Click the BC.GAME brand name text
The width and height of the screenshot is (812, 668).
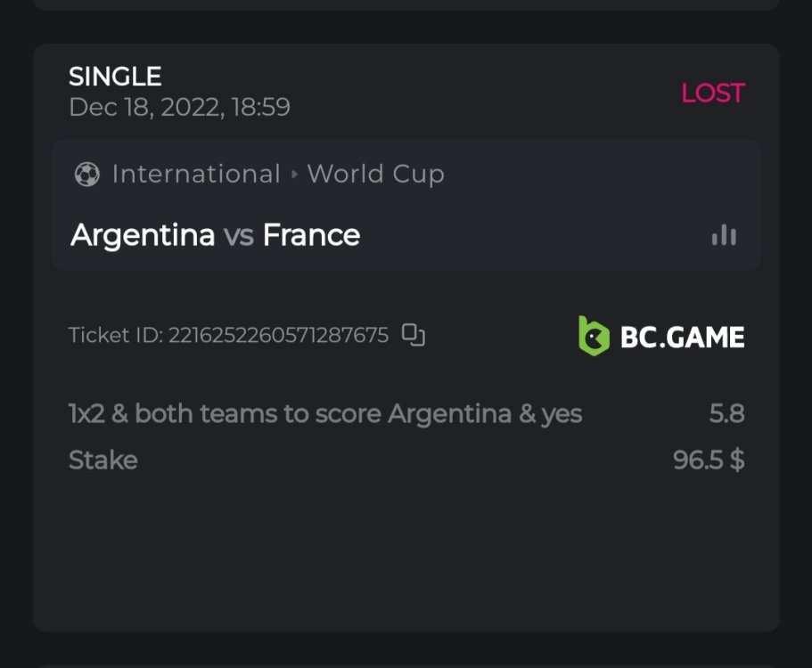pyautogui.click(x=682, y=337)
